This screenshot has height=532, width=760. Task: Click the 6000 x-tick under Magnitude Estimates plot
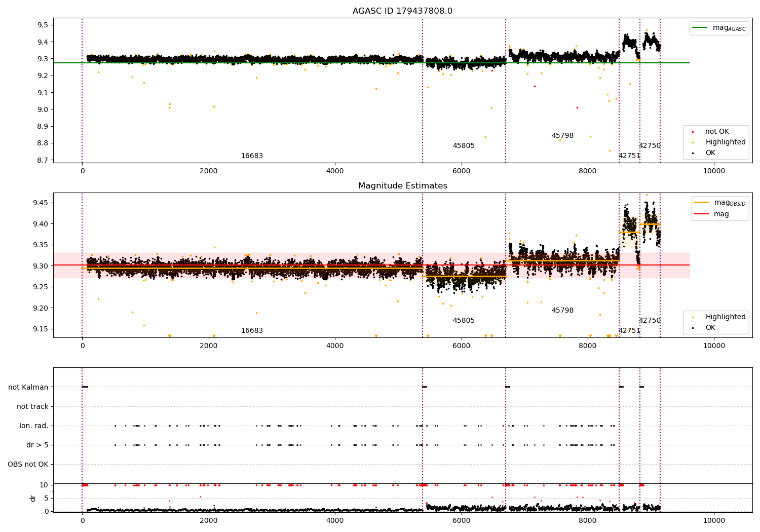(462, 346)
